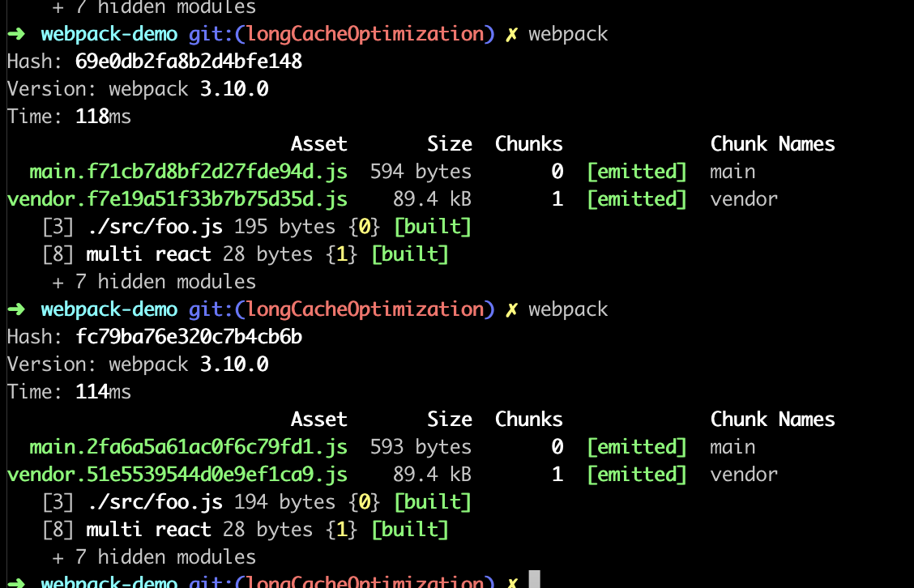Click the last '+ 7 hidden modules' line
The width and height of the screenshot is (914, 588).
tap(154, 556)
